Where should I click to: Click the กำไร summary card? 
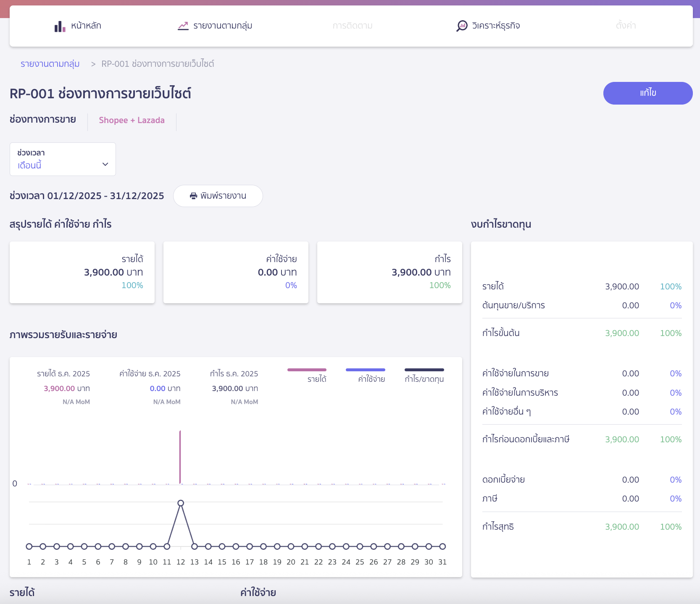coord(389,272)
